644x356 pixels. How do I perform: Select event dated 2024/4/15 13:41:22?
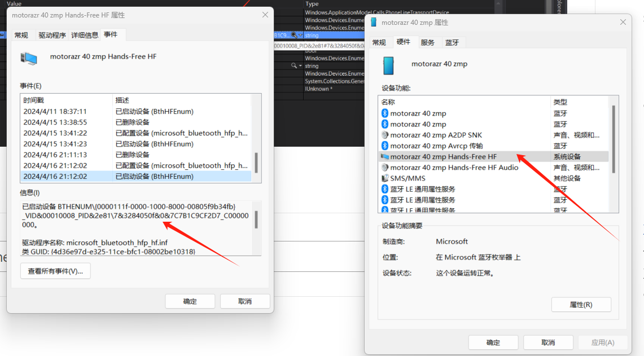pyautogui.click(x=135, y=133)
